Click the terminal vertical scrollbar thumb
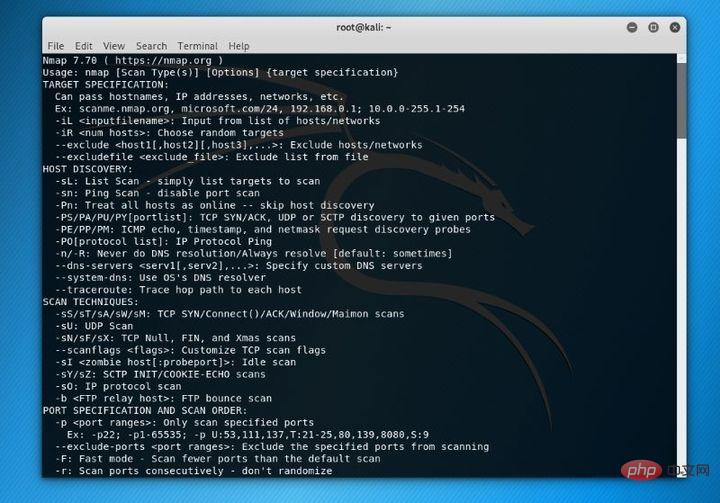This screenshot has height=503, width=720. (682, 100)
